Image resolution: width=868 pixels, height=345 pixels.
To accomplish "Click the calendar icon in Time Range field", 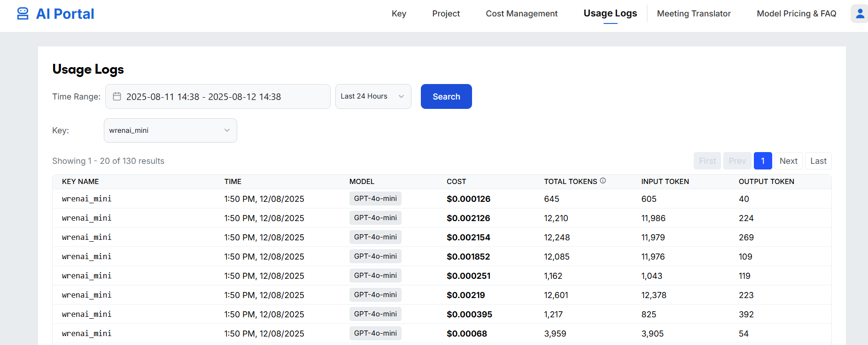I will pyautogui.click(x=117, y=96).
